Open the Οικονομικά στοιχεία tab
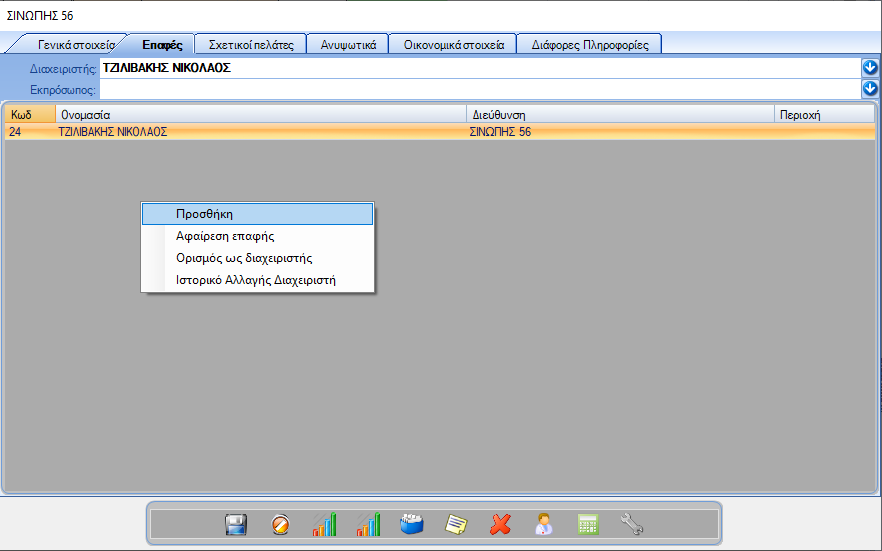 (x=453, y=45)
